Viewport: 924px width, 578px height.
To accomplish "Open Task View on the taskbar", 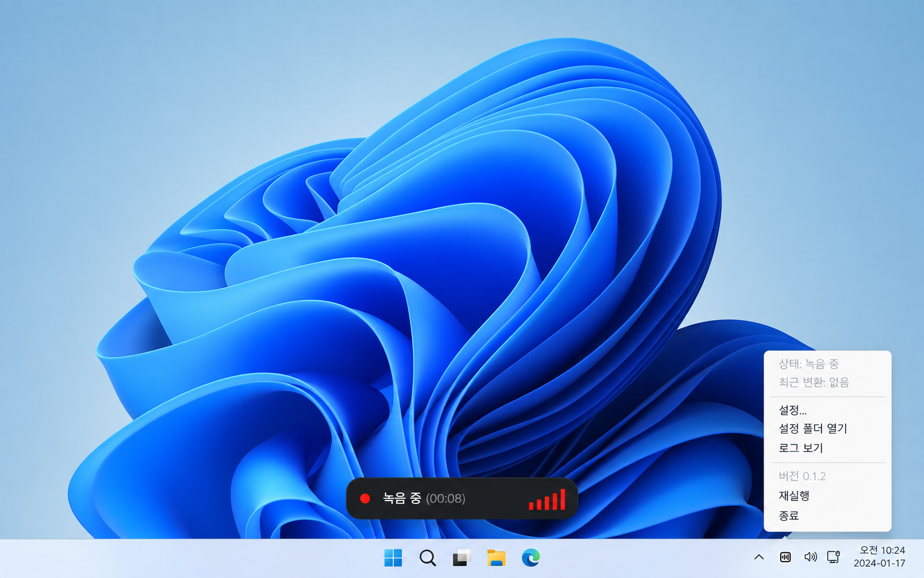I will point(462,558).
